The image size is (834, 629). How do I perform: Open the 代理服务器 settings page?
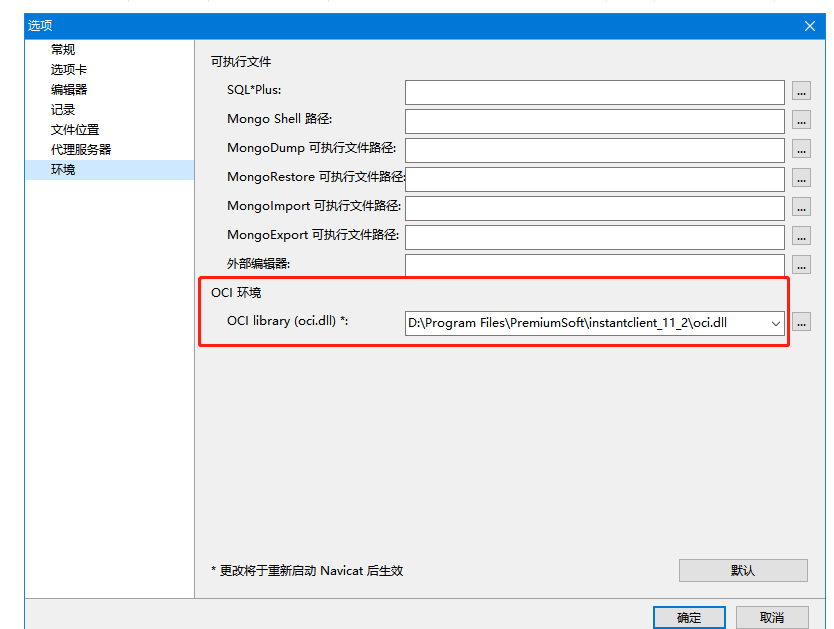[x=74, y=149]
